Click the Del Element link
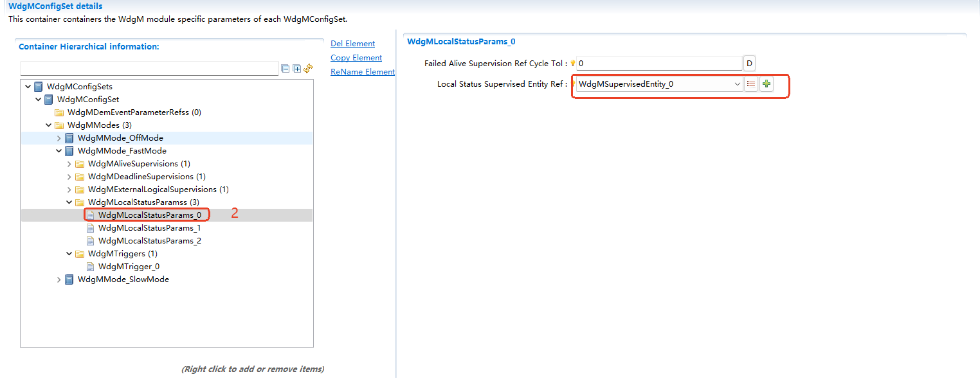Screen dimensions: 980x381 [x=352, y=43]
